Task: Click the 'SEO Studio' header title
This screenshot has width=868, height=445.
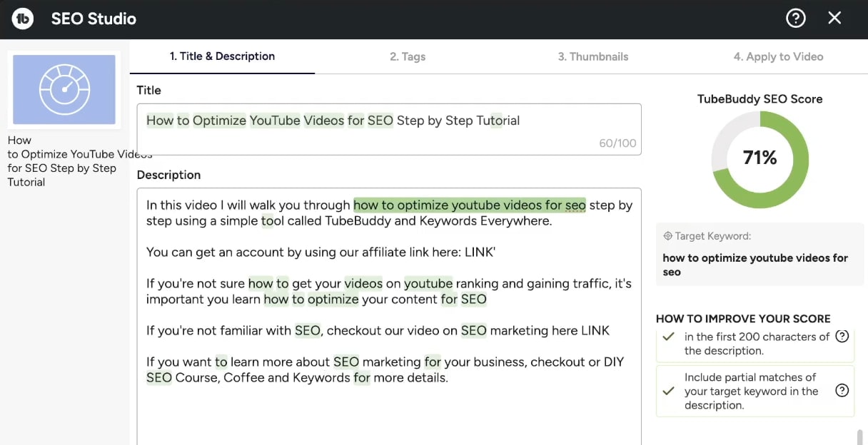Action: 94,19
